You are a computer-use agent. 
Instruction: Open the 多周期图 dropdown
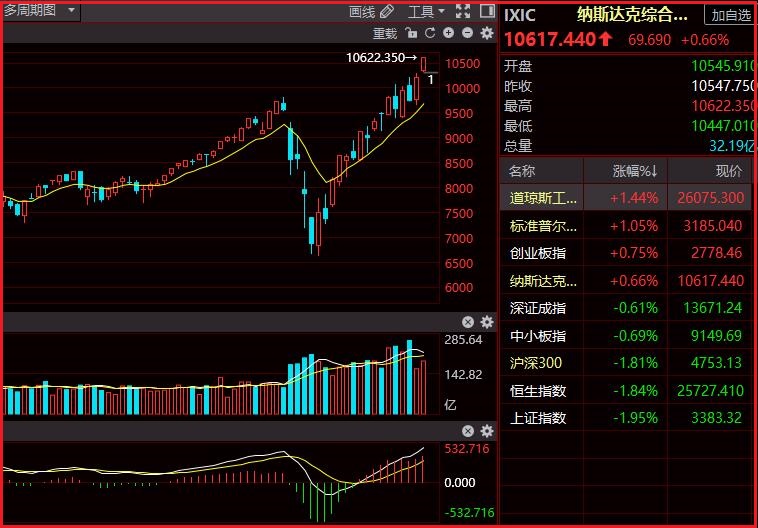point(40,11)
